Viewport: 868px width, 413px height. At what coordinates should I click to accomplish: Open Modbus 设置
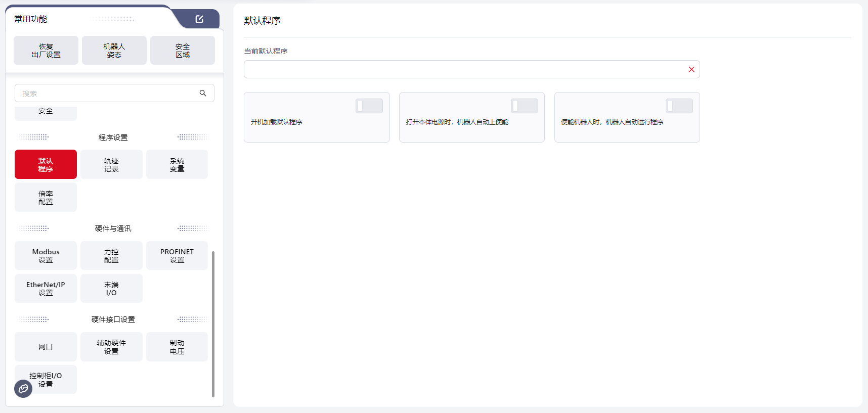46,255
